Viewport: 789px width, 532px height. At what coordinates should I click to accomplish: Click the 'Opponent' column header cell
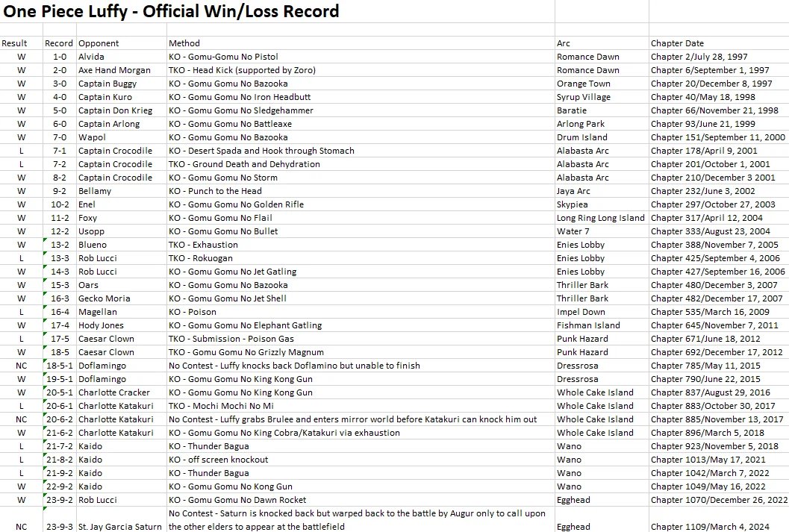coord(122,43)
